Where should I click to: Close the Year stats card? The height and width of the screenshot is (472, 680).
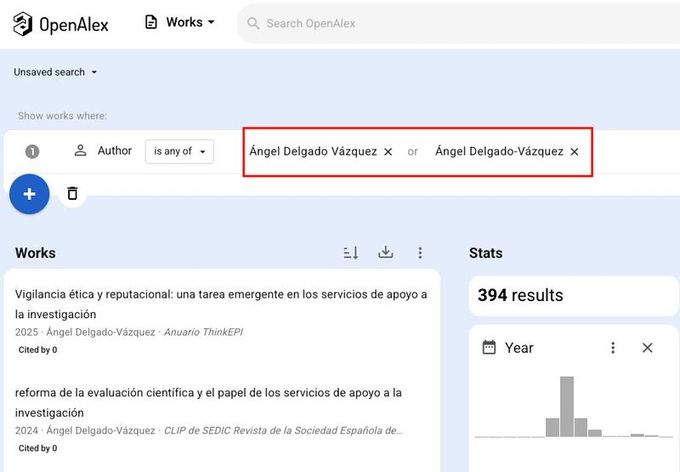click(x=647, y=347)
